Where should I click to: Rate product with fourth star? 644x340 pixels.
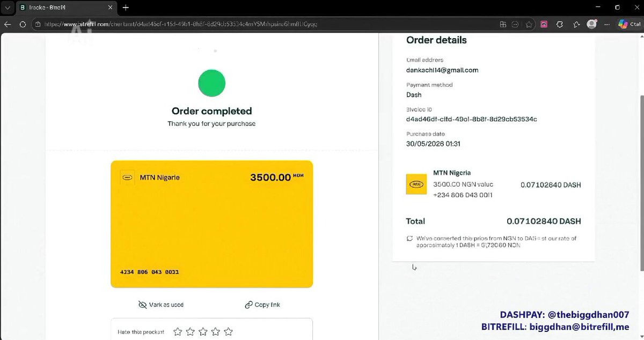coord(215,332)
